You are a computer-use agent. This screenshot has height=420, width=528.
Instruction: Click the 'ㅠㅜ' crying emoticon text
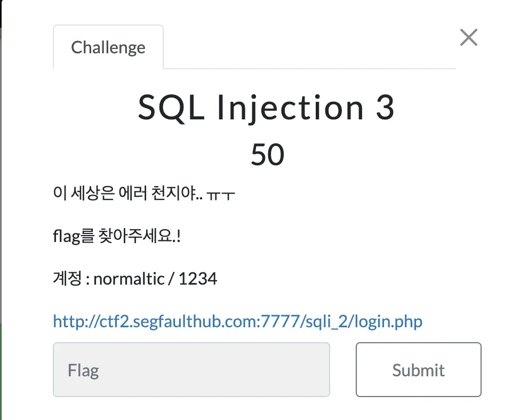[221, 195]
